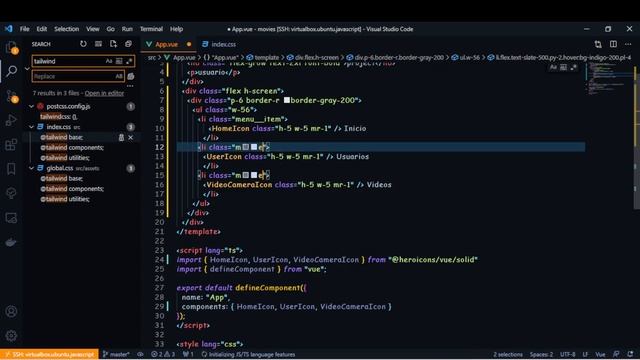Image resolution: width=640 pixels, height=360 pixels.
Task: Collapse global.css search results
Action: click(x=31, y=168)
